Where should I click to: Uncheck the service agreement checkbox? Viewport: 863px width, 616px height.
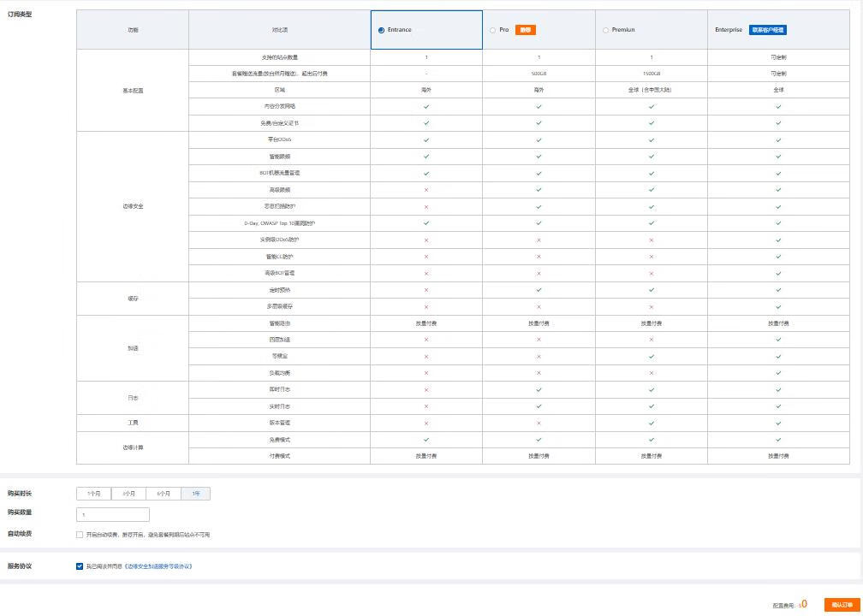tap(80, 566)
